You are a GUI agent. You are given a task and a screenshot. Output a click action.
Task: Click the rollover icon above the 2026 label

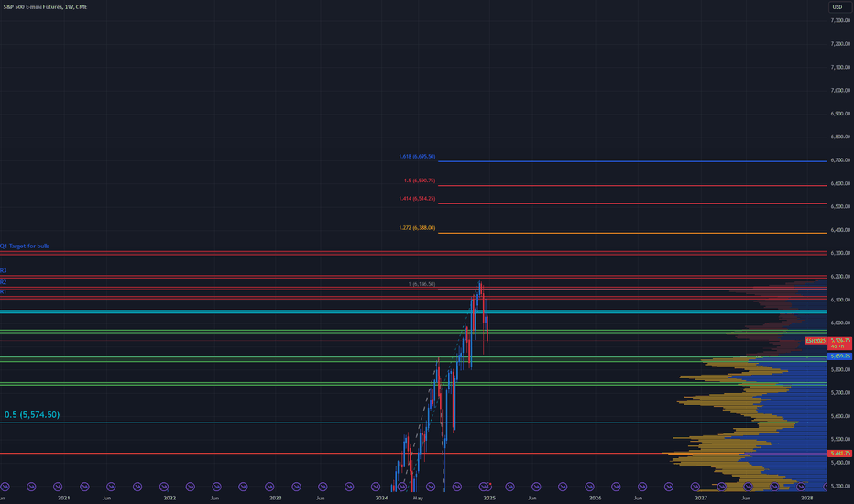[589, 487]
